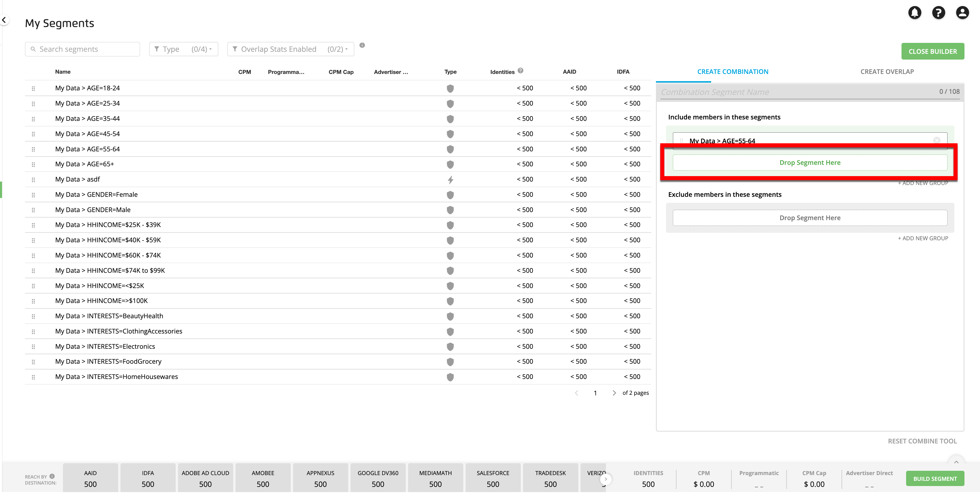
Task: Open the user account icon
Action: pos(962,13)
